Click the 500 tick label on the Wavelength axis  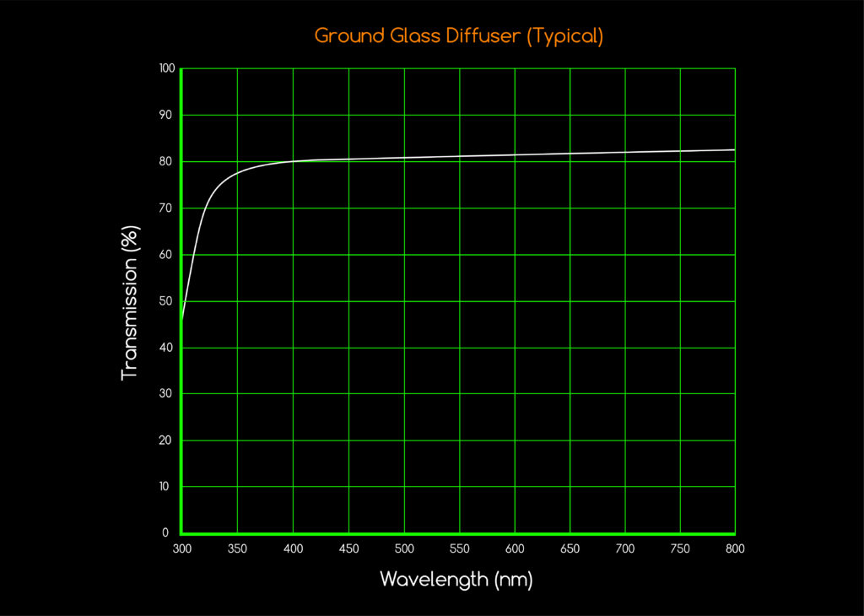click(403, 549)
